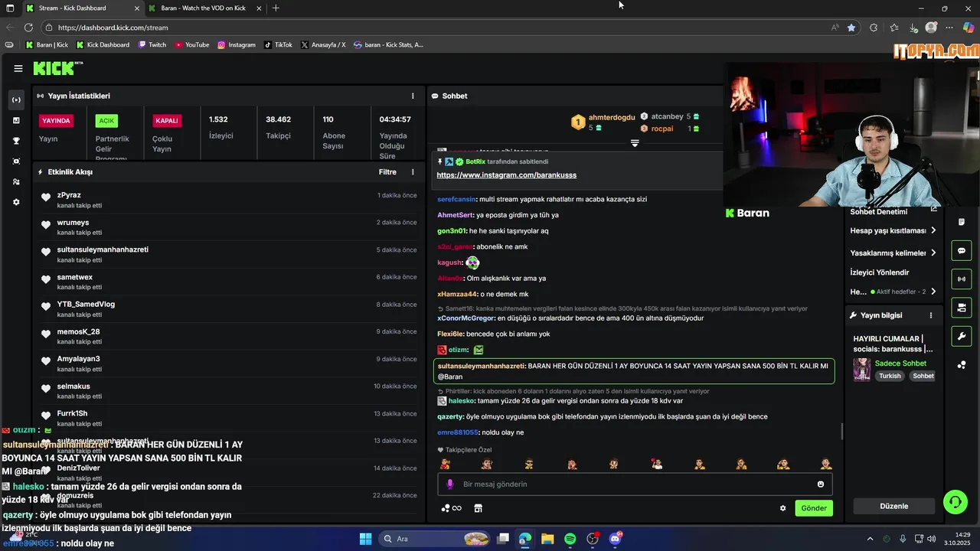
Task: Open the notes page icon in right rail
Action: tap(962, 222)
